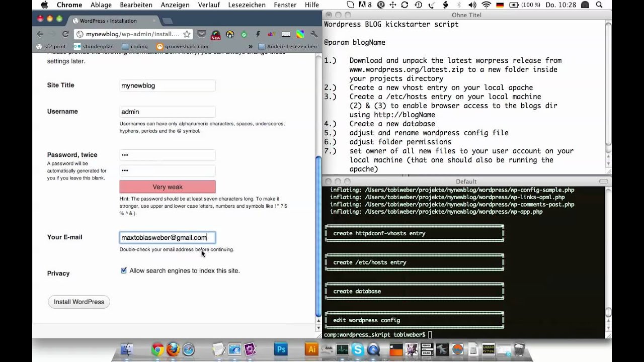Click the Site Title field
Image resolution: width=644 pixels, height=362 pixels.
pos(168,85)
